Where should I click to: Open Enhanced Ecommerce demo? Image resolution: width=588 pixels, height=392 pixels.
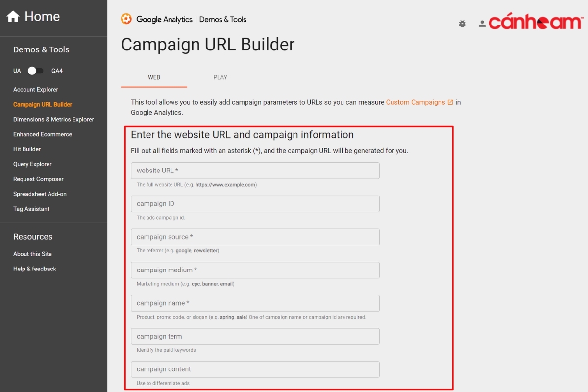pos(43,134)
